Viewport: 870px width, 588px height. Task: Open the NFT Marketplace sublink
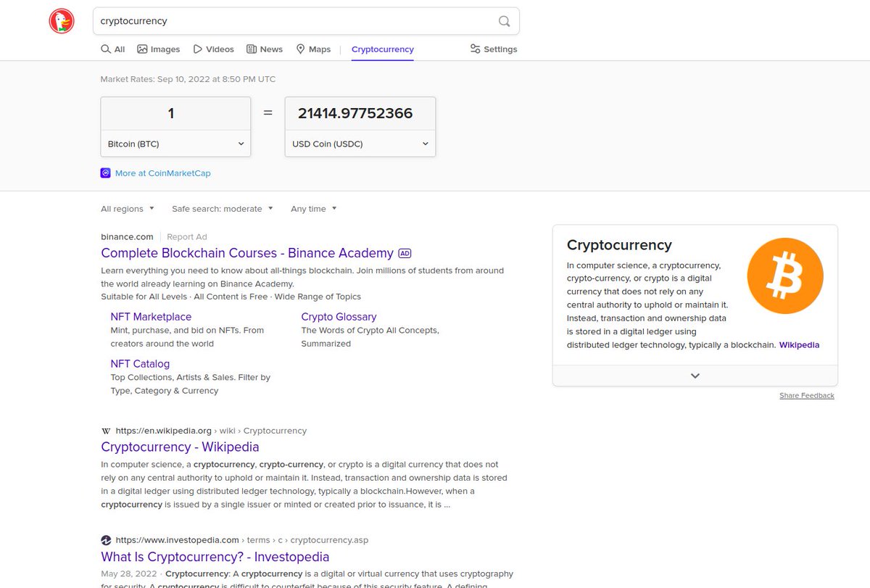tap(151, 317)
